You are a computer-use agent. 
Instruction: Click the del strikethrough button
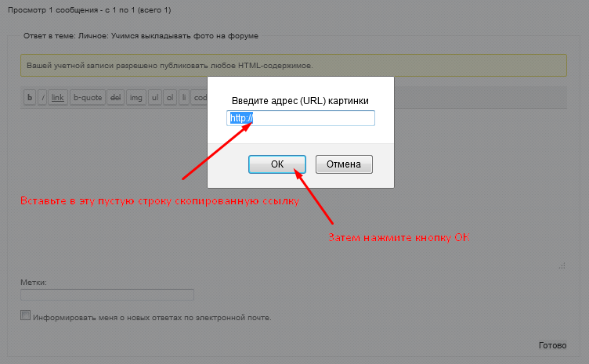115,98
